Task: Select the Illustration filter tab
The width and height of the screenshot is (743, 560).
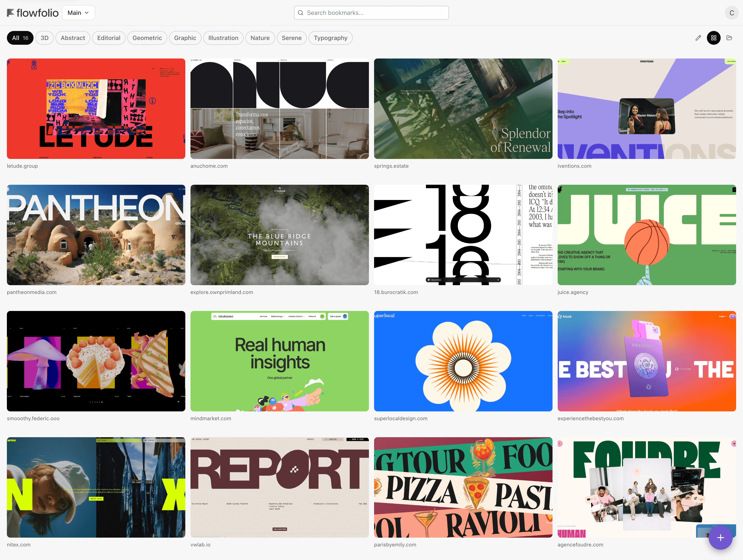Action: [223, 38]
